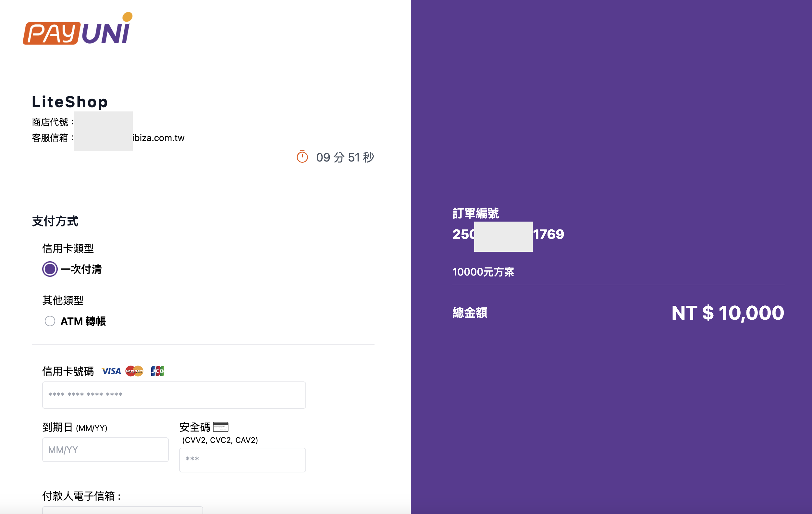Click the ATM 轉帳 label text
The image size is (812, 514).
tap(83, 321)
